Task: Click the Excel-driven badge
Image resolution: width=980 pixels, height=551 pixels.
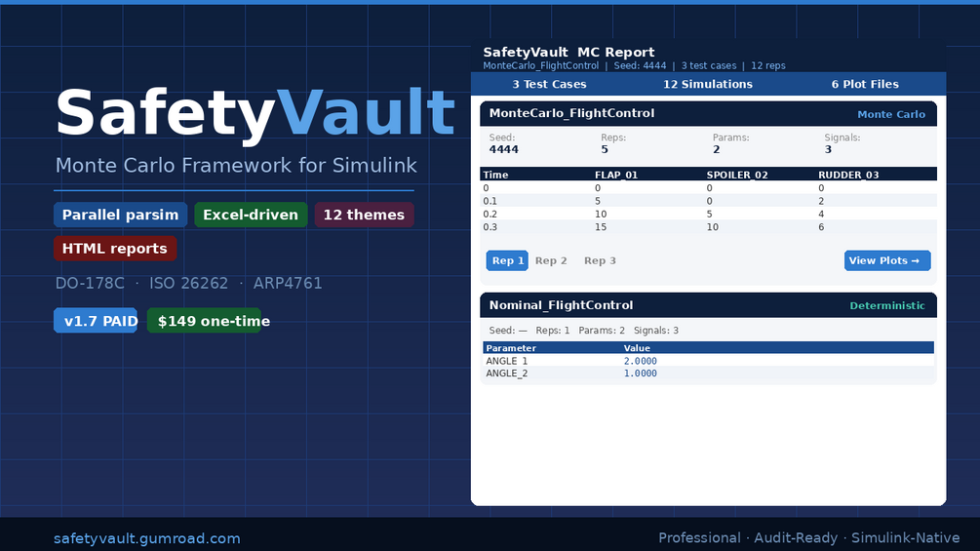Action: pyautogui.click(x=251, y=215)
